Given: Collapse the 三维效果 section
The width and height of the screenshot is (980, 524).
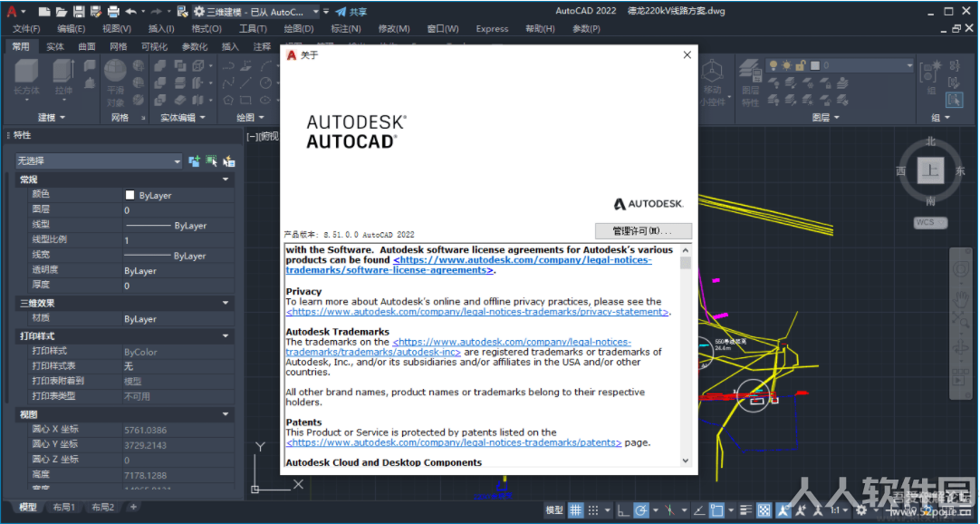Looking at the screenshot, I should coord(226,304).
